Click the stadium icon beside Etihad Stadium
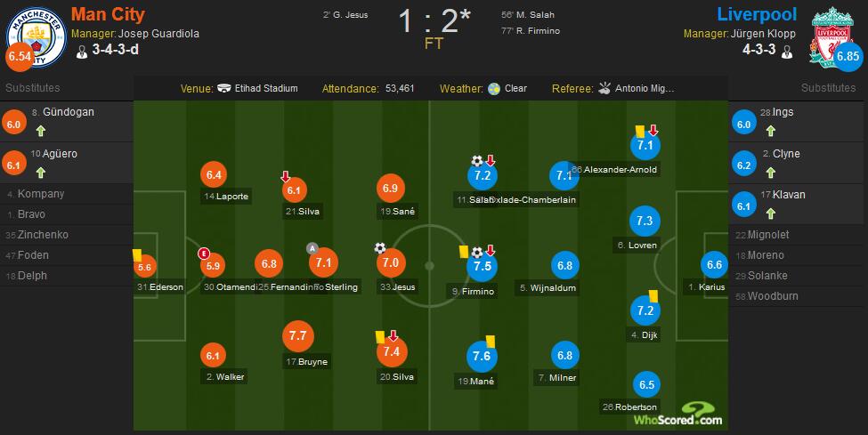868x435 pixels. tap(226, 89)
